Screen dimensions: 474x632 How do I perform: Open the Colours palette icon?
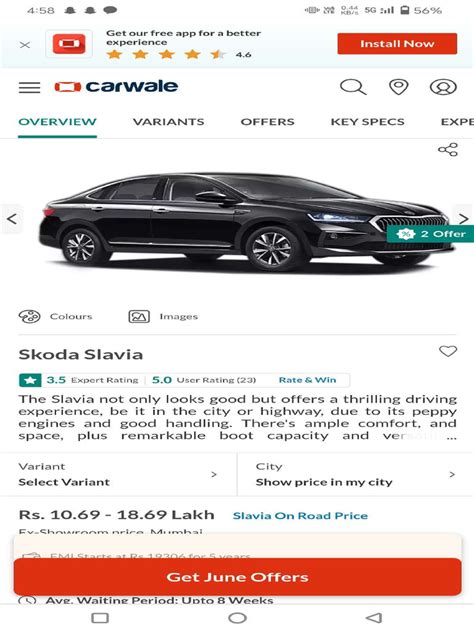click(x=29, y=316)
